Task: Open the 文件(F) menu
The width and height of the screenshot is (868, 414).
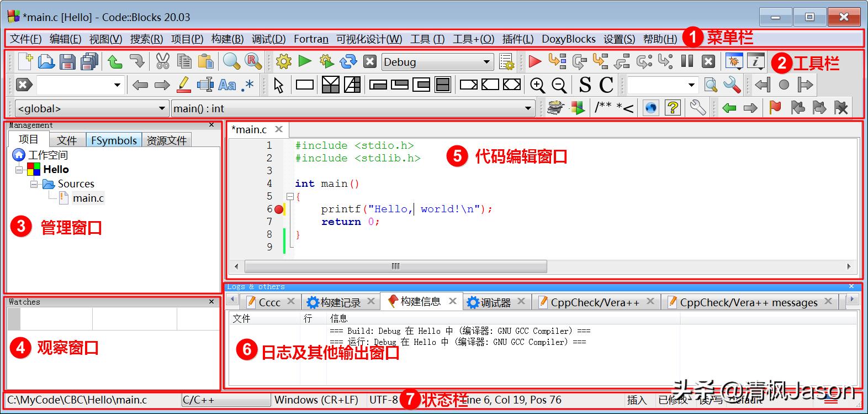Action: click(26, 39)
